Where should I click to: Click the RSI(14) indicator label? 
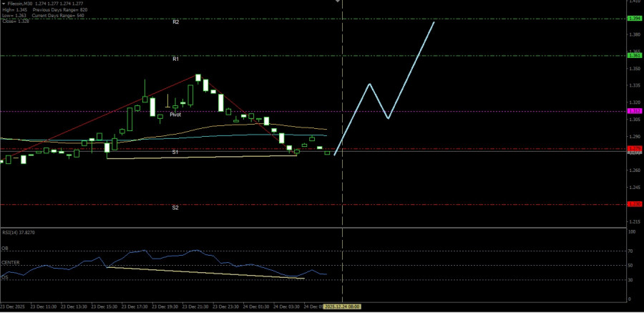(19, 233)
